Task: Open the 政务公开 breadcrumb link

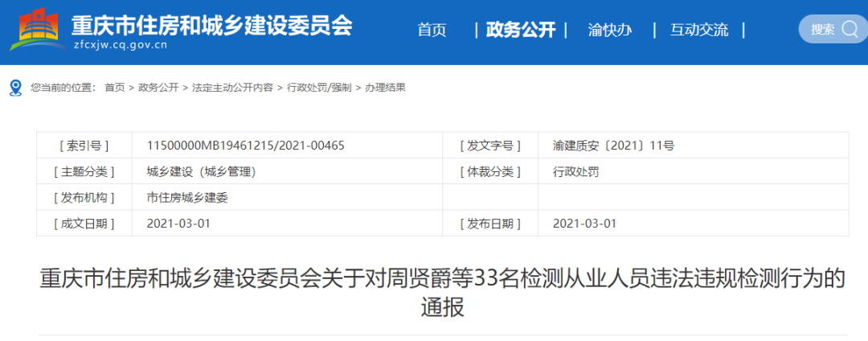Action: (158, 88)
